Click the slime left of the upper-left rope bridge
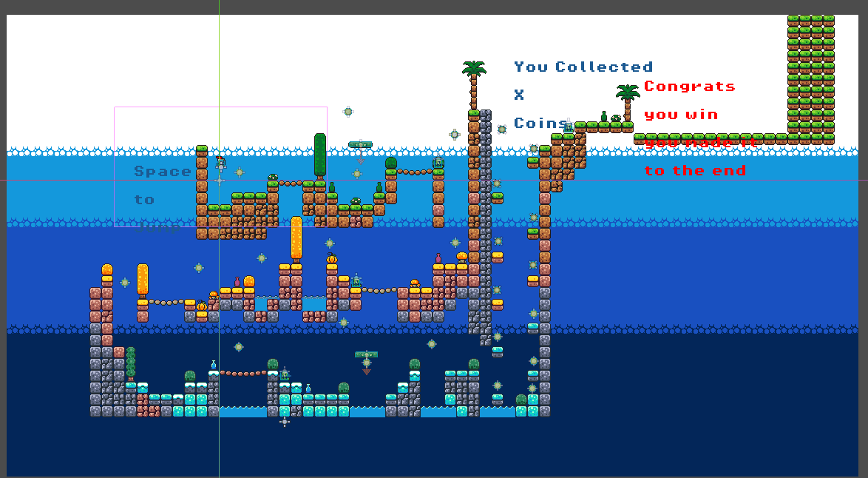This screenshot has width=868, height=478. [273, 178]
